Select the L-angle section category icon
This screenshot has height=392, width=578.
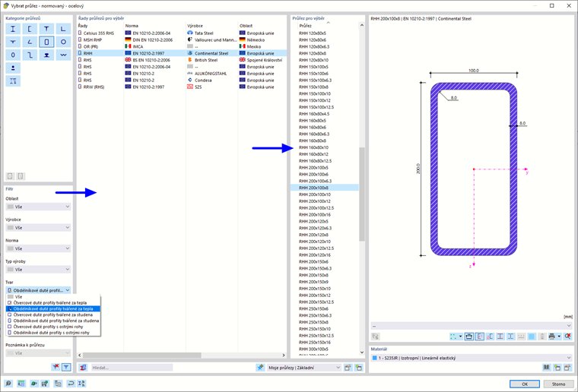(63, 29)
